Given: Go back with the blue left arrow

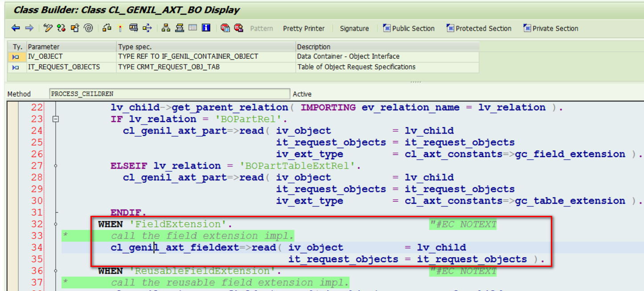Looking at the screenshot, I should tap(16, 28).
